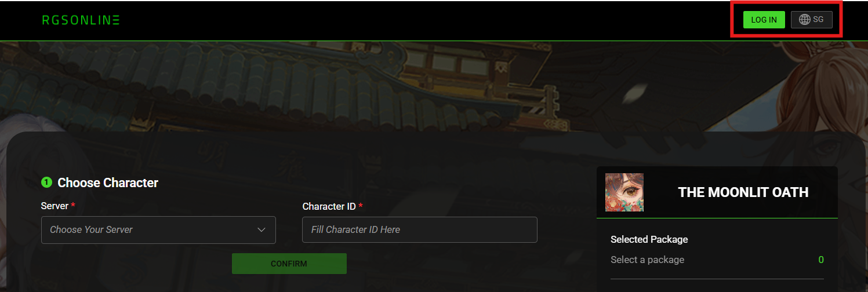Click the green CONFIRM button
The image size is (868, 292).
[289, 264]
